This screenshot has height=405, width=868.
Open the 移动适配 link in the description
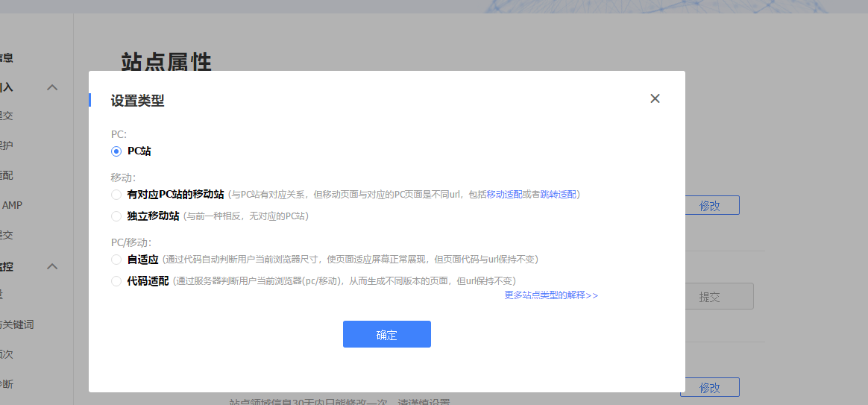point(504,195)
